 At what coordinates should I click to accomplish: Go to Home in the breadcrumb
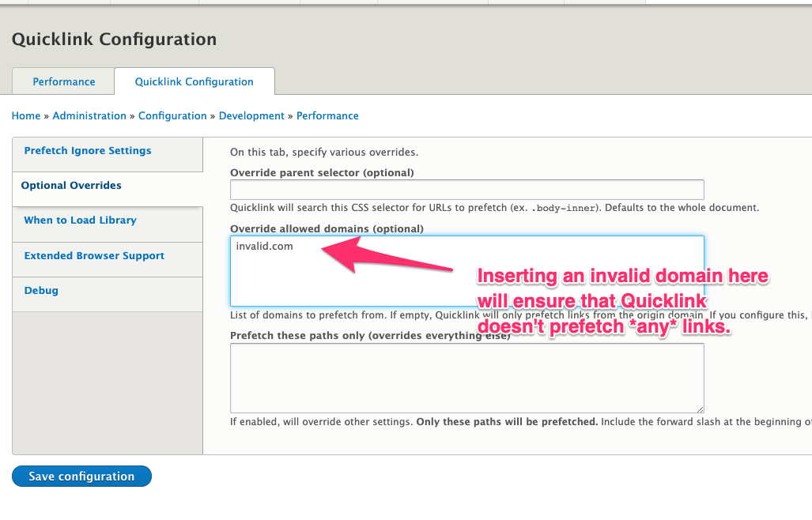[x=26, y=116]
